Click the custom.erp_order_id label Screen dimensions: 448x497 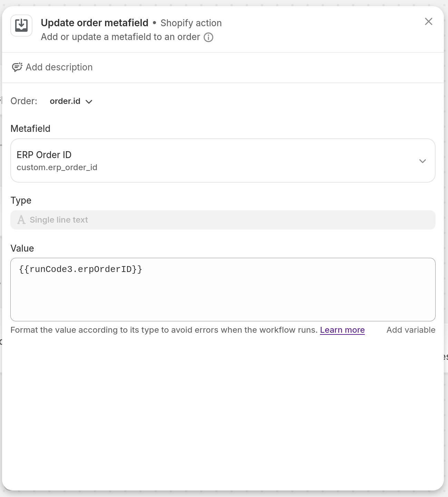(x=57, y=167)
